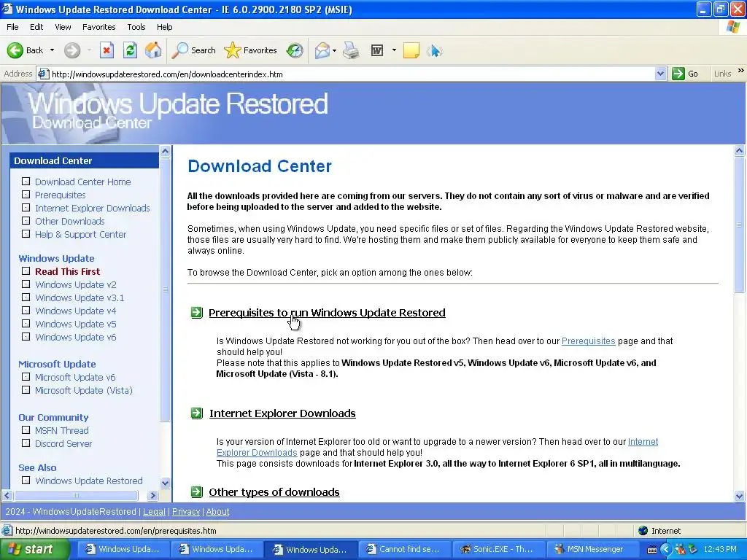747x560 pixels.
Task: Click the yellow note Discuss icon
Action: pyautogui.click(x=411, y=50)
